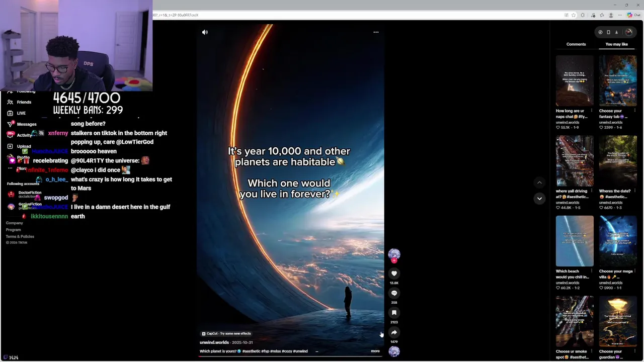Switch to the You may like tab
Image resolution: width=644 pixels, height=362 pixels.
(x=616, y=44)
